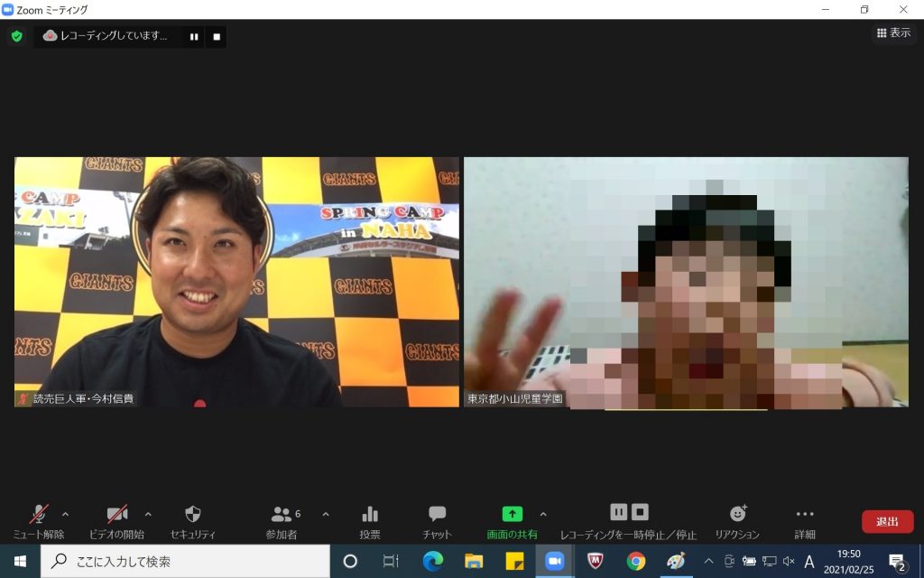The image size is (924, 578).
Task: Launch Microsoft Edge from taskbar
Action: [x=432, y=561]
